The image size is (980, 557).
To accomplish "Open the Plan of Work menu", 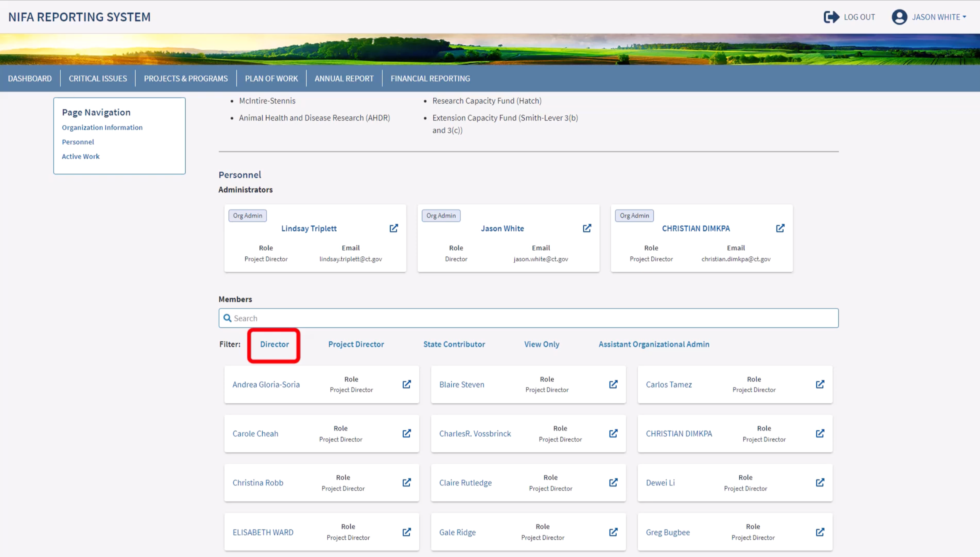I will tap(271, 79).
